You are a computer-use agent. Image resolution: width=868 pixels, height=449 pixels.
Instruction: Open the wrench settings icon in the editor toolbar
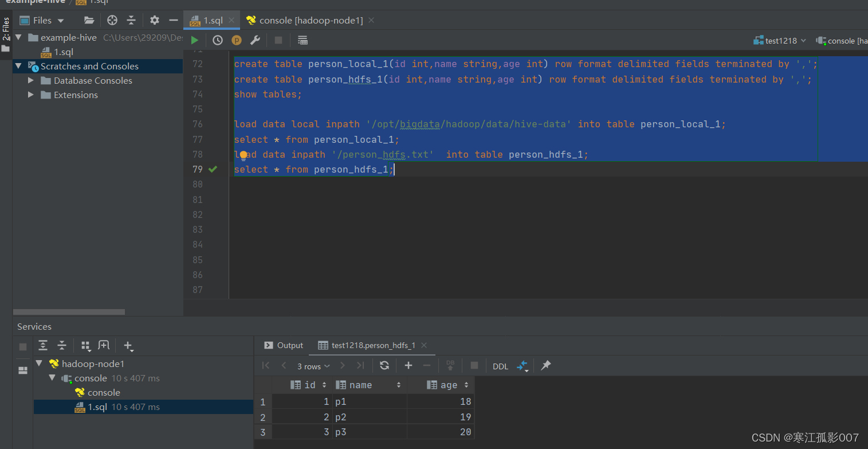[256, 40]
